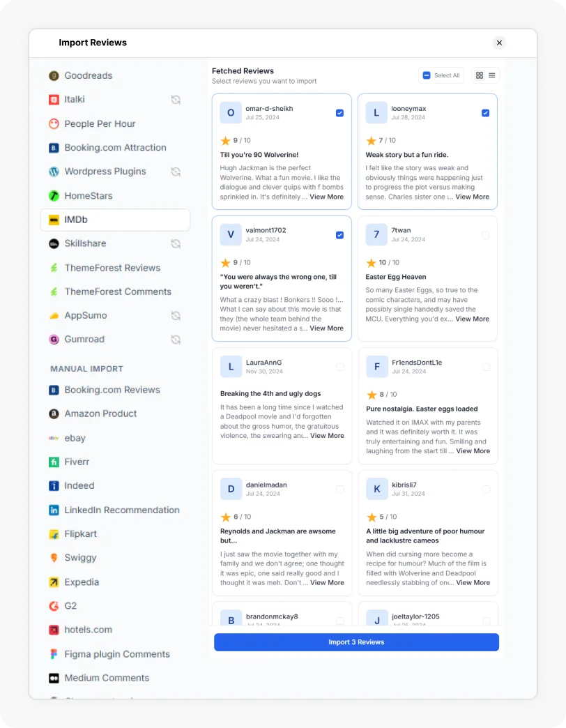The width and height of the screenshot is (566, 728).
Task: Click the sync icon beside Gumroad
Action: pyautogui.click(x=176, y=340)
